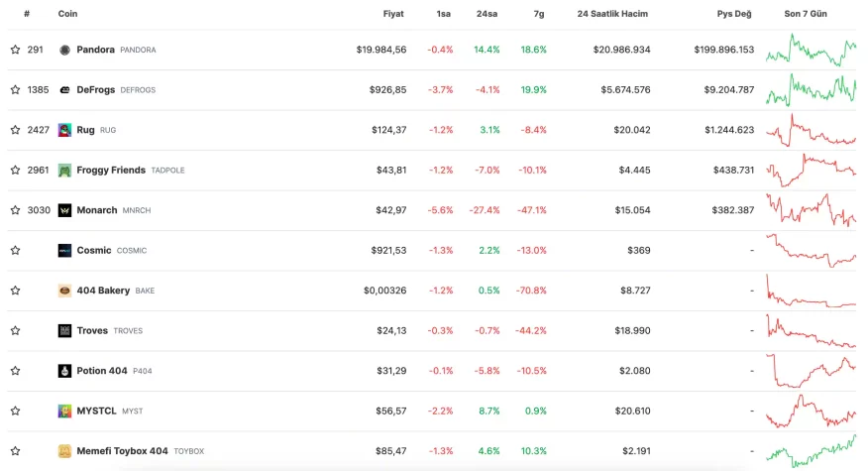Click the Memefi Toybox 404 icon

click(x=64, y=451)
